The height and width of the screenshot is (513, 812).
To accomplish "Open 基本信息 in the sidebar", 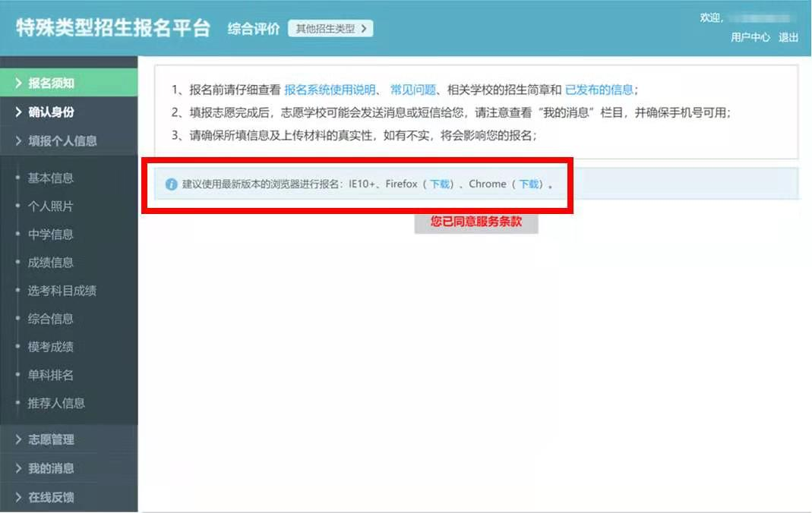I will point(51,178).
